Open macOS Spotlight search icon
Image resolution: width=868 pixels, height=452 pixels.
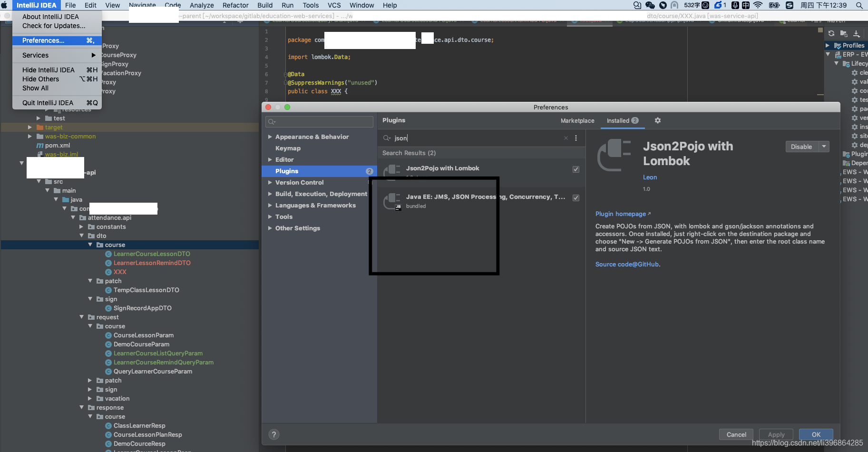coord(859,5)
